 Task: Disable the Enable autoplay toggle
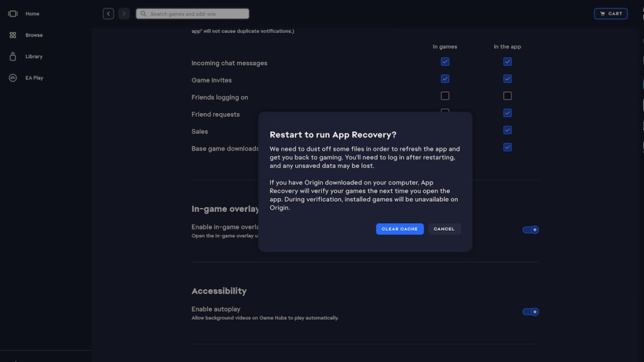[x=530, y=311]
